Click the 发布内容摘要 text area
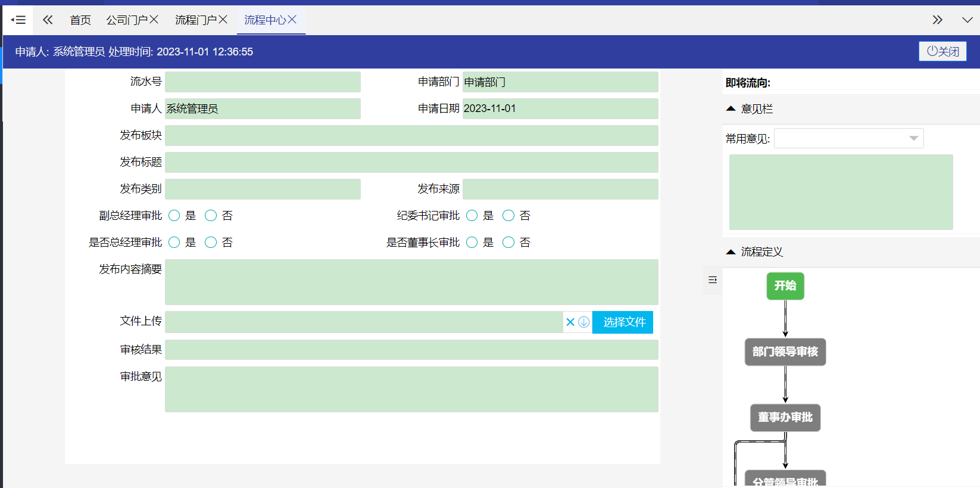This screenshot has height=488, width=980. tap(411, 282)
